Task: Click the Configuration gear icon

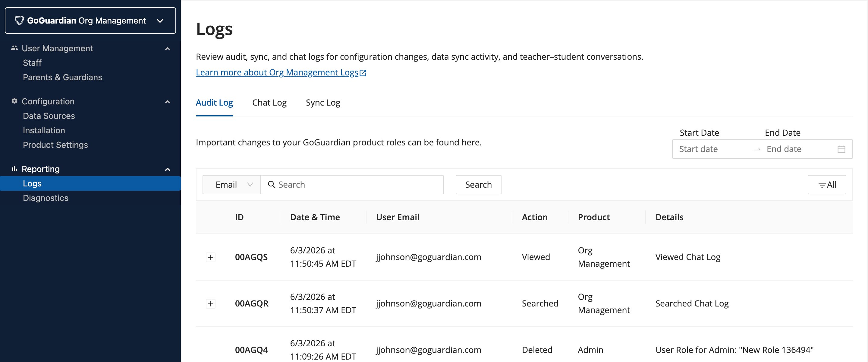Action: (14, 101)
